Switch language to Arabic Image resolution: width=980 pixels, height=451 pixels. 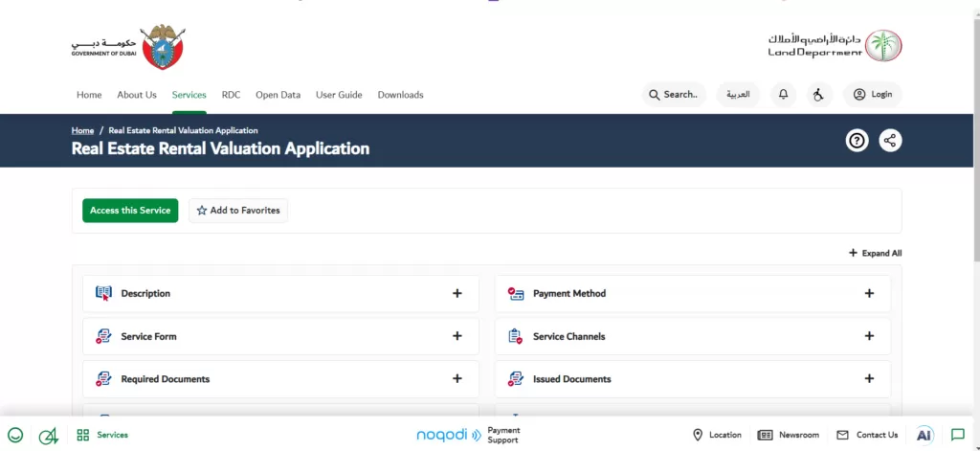[738, 95]
